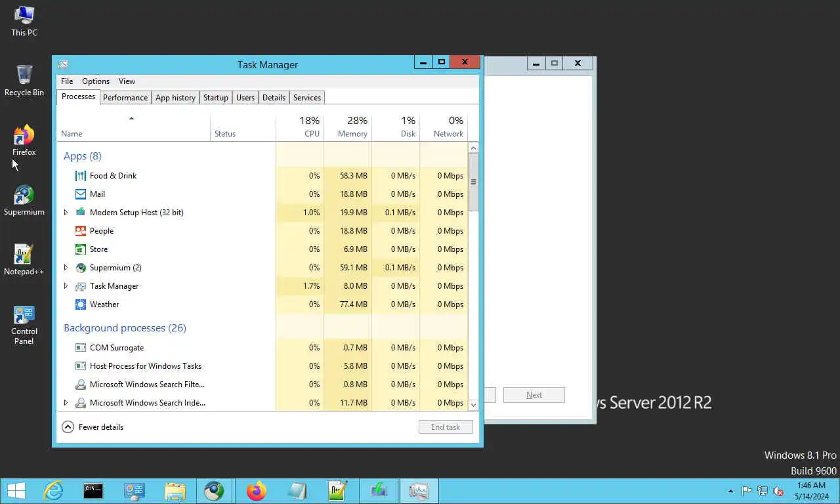The height and width of the screenshot is (504, 840).
Task: Show hidden system tray icons arrow
Action: 730,491
